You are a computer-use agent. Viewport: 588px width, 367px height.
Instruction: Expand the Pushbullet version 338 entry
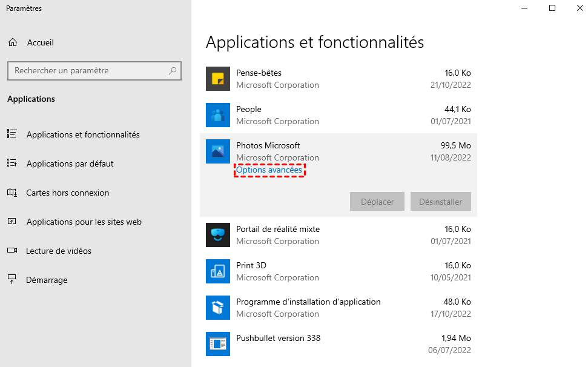pos(339,343)
